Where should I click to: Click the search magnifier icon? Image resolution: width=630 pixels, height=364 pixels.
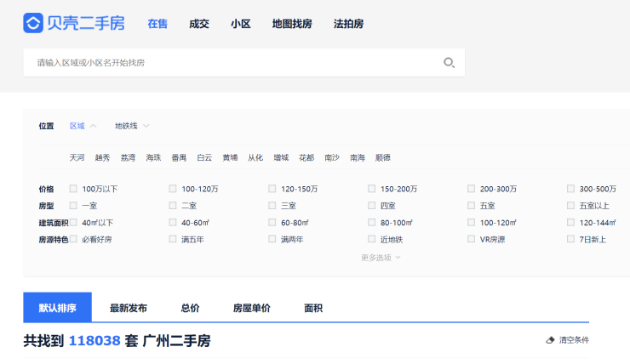click(x=449, y=62)
